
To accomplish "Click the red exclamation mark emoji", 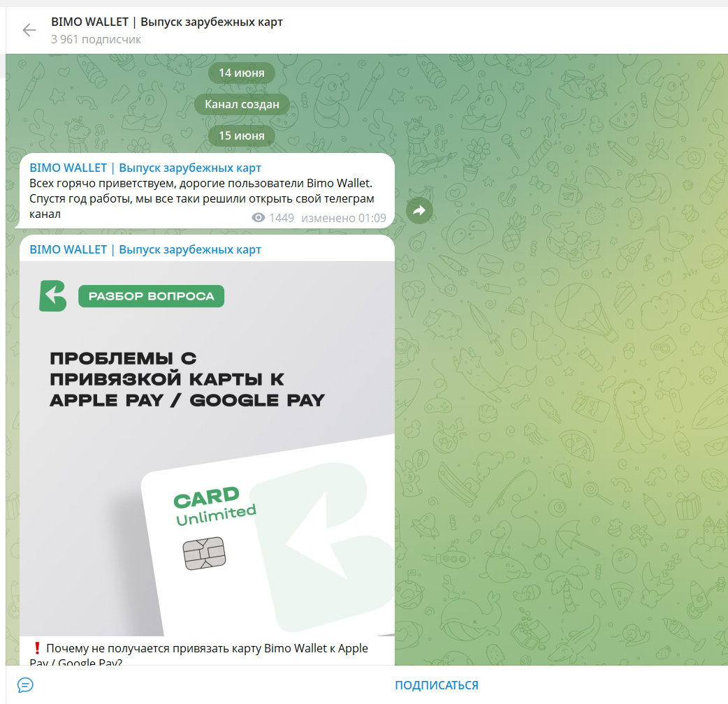I will pyautogui.click(x=36, y=648).
